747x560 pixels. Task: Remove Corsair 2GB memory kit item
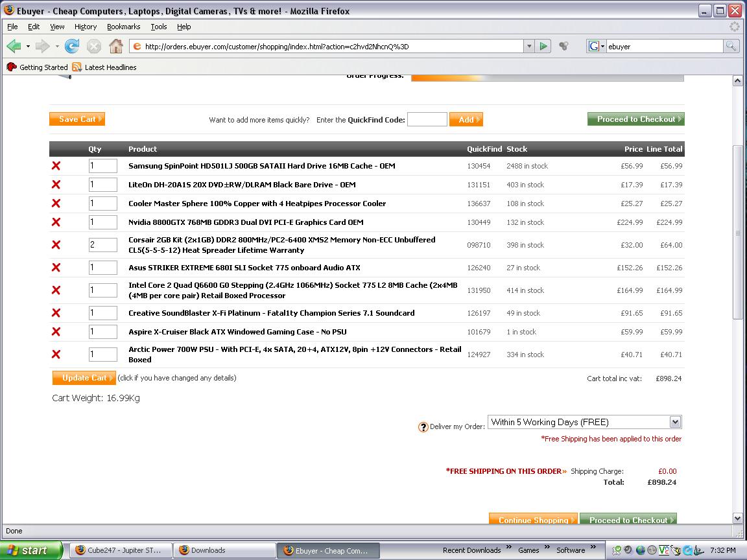tap(56, 245)
